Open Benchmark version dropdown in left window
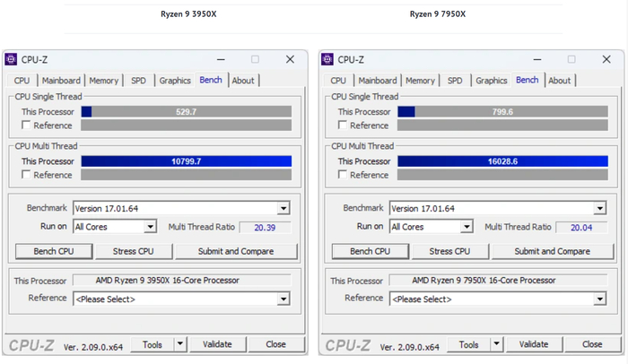The height and width of the screenshot is (364, 628). coord(283,208)
